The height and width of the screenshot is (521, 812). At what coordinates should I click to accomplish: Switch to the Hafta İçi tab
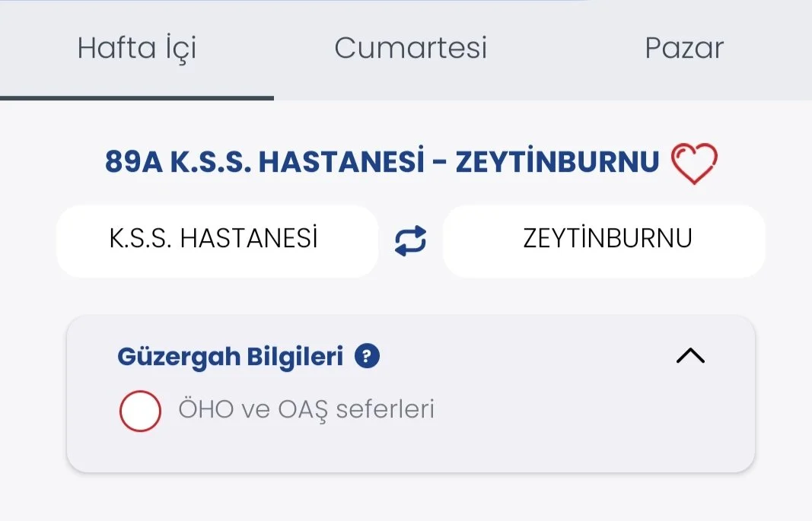tap(137, 49)
